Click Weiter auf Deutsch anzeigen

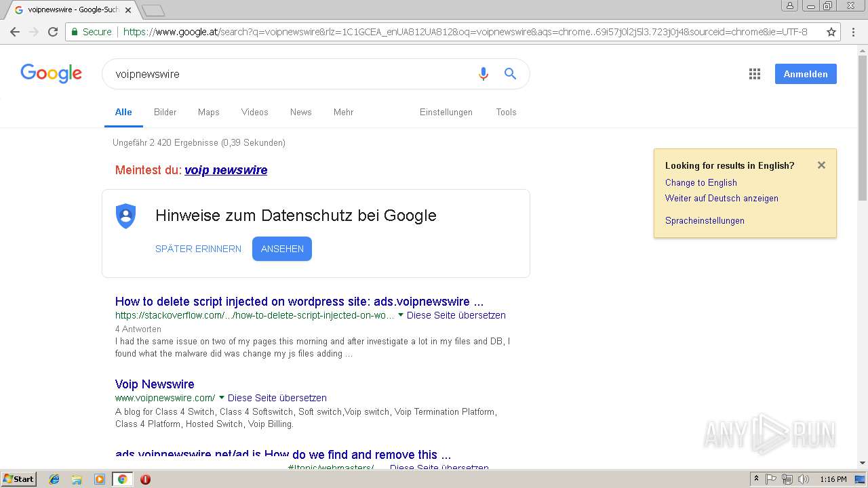point(722,198)
